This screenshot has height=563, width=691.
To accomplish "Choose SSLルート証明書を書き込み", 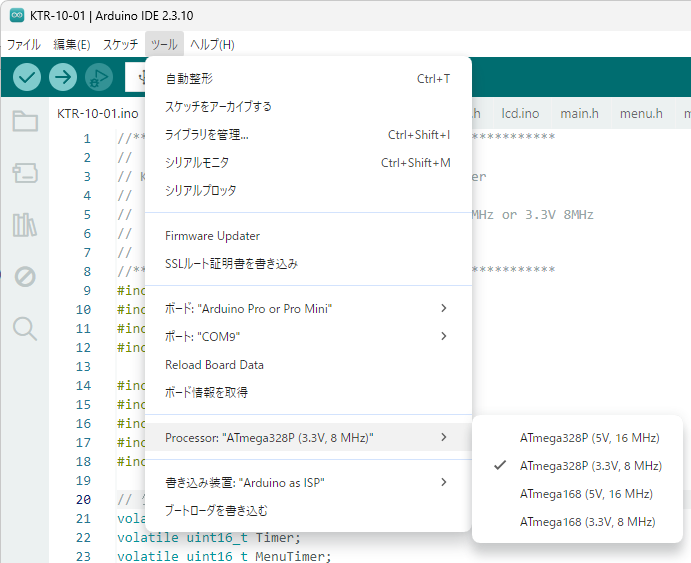I will coord(308,263).
